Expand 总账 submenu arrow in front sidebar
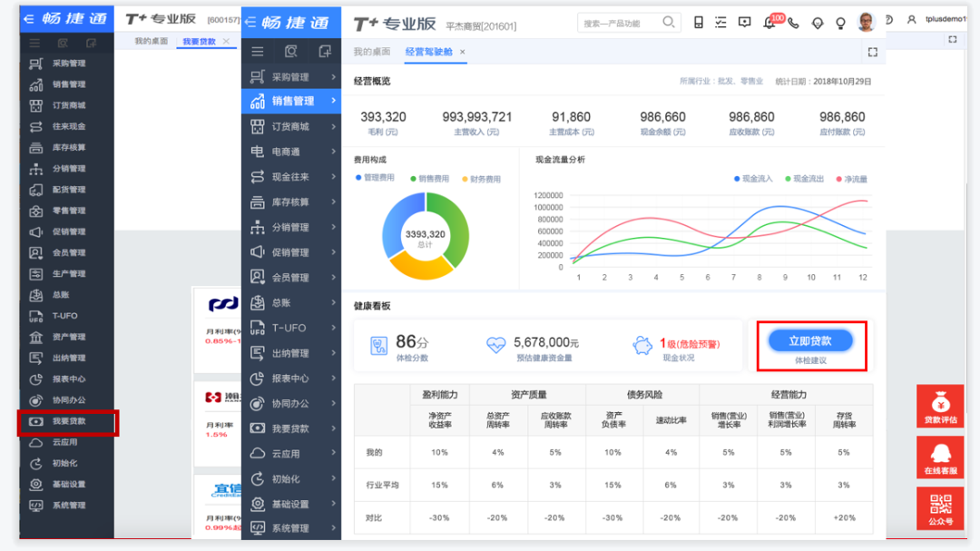Image resolution: width=980 pixels, height=551 pixels. pyautogui.click(x=334, y=302)
